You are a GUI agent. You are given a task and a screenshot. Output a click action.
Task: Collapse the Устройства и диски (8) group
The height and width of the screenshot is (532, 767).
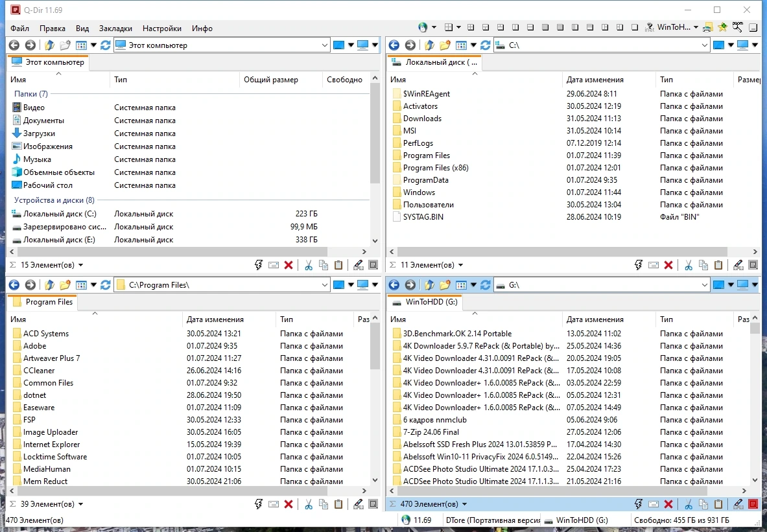(x=54, y=200)
